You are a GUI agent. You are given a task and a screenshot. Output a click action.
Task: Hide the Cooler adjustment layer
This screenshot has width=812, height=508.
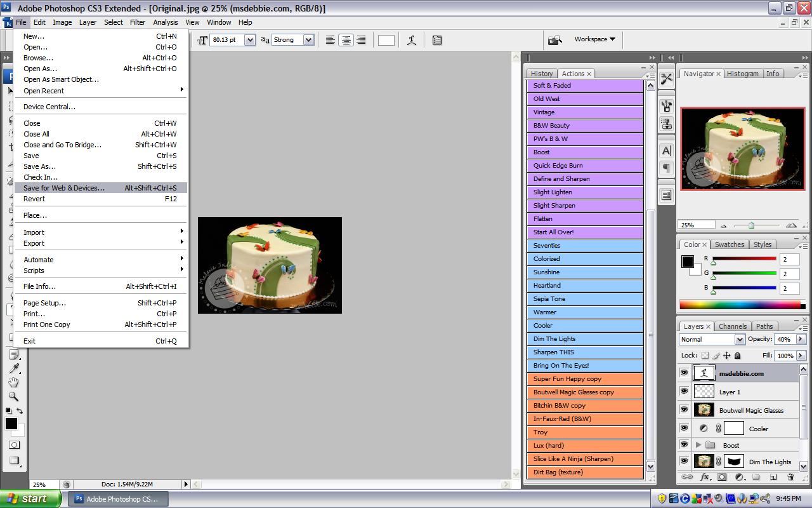tap(684, 428)
